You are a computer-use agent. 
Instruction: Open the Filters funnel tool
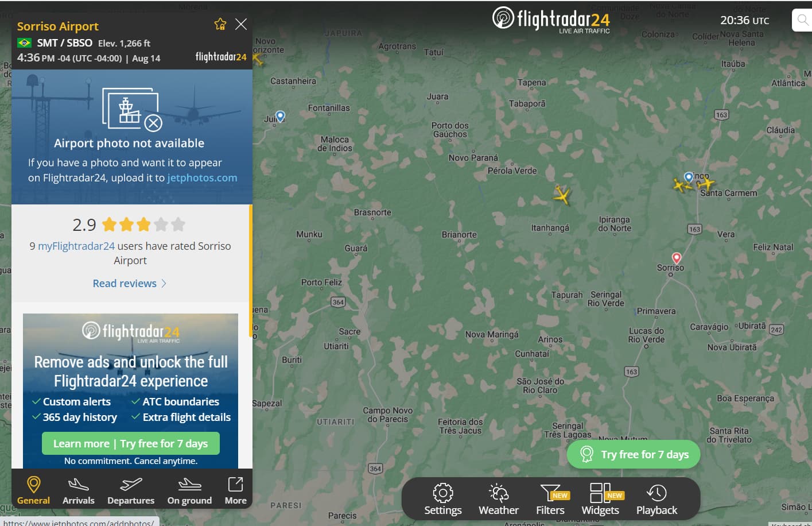coord(551,500)
